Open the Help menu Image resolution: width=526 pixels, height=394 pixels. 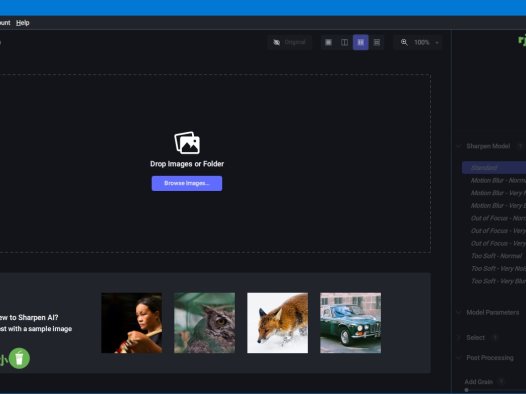coord(22,23)
